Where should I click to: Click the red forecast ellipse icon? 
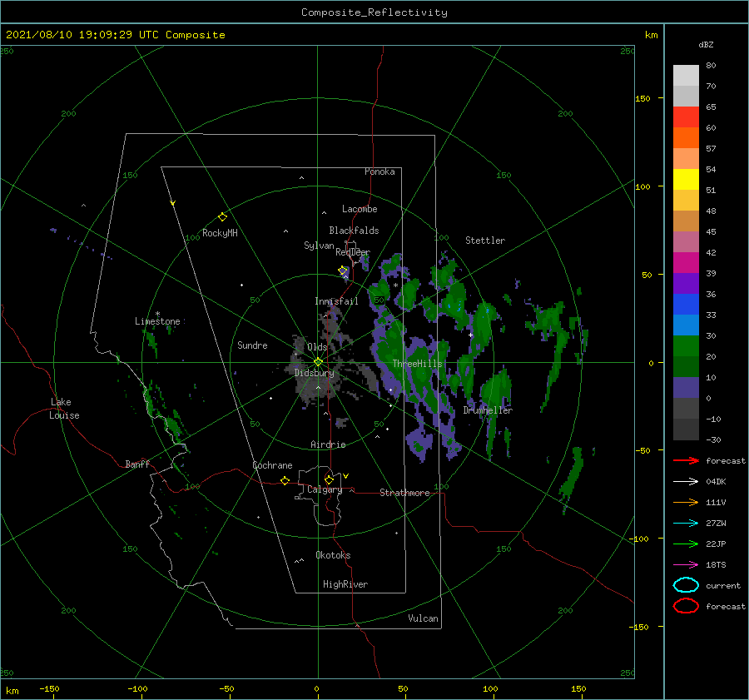point(686,606)
